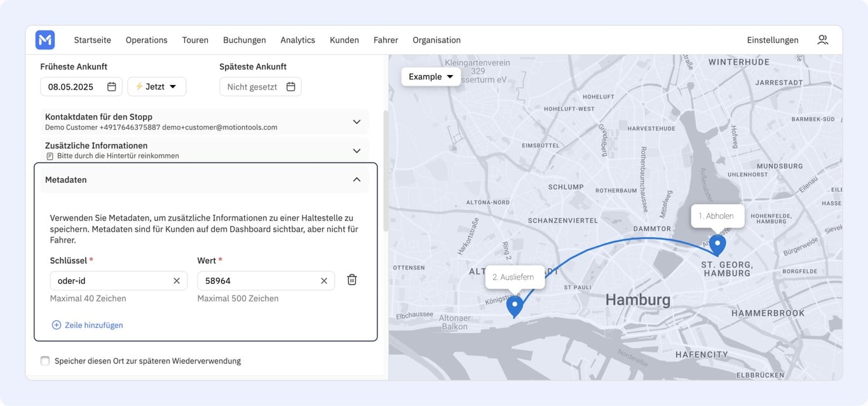
Task: Open the Analytics menu
Action: pyautogui.click(x=298, y=40)
